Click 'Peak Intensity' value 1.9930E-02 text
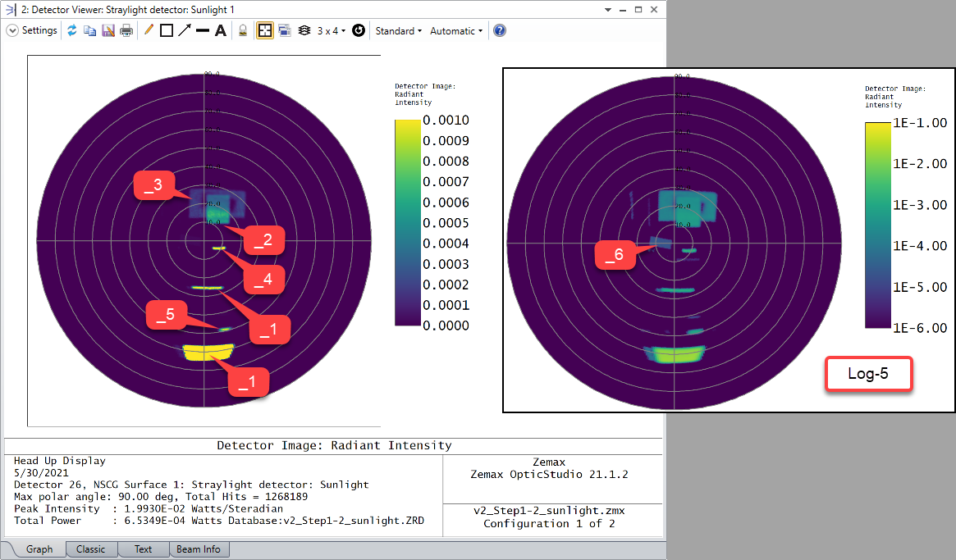Image resolution: width=956 pixels, height=560 pixels. point(204,509)
